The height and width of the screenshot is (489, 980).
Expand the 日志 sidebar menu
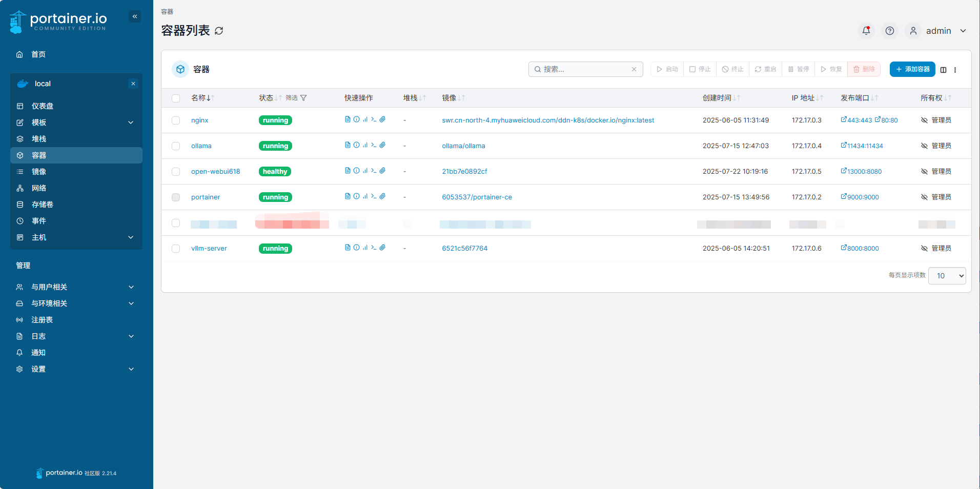point(76,336)
